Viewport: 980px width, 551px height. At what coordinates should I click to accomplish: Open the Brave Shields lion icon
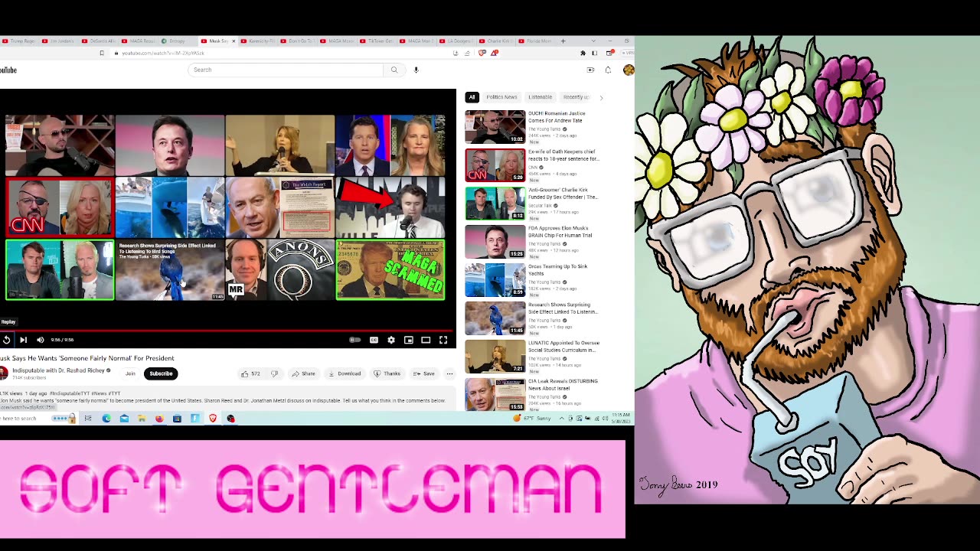tap(482, 53)
